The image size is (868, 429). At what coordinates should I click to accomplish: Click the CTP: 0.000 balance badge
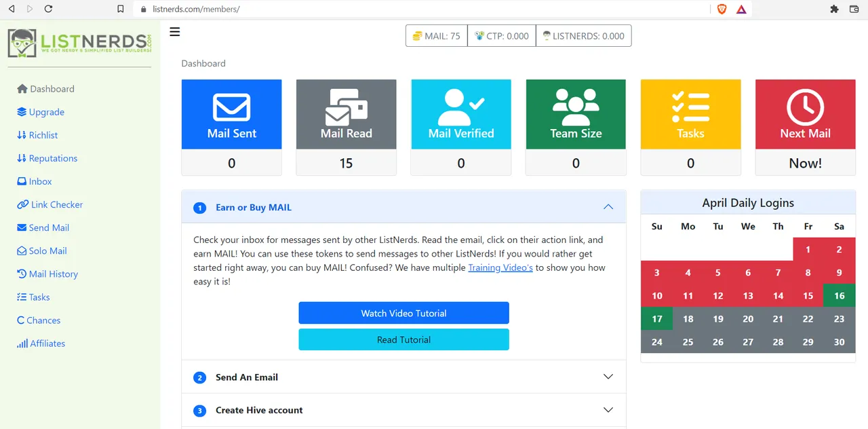[502, 36]
